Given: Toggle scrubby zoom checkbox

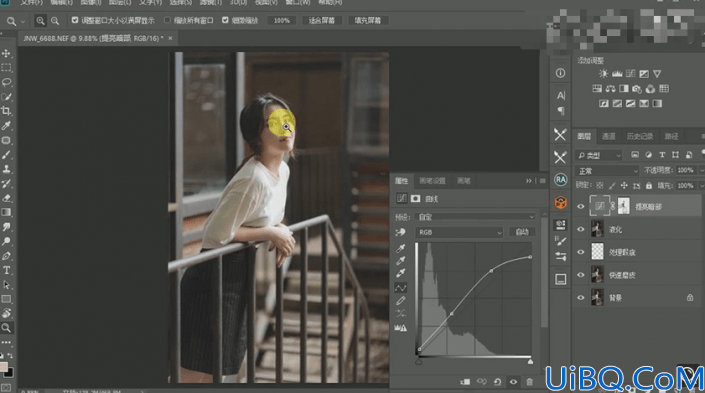Looking at the screenshot, I should 225,20.
